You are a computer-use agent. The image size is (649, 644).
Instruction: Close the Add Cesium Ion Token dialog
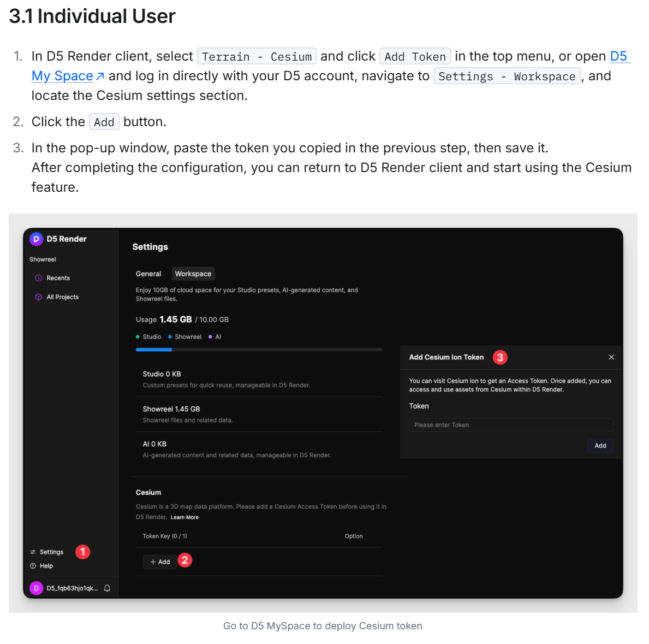[x=611, y=357]
